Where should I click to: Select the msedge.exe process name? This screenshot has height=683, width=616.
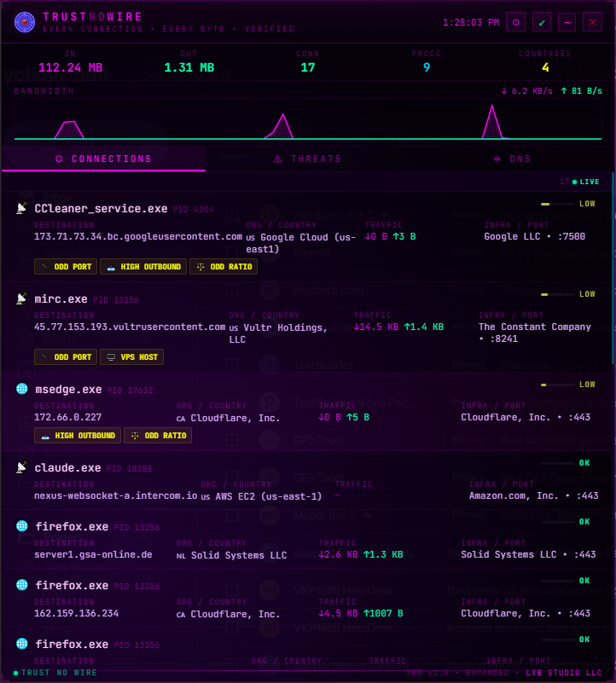point(68,390)
